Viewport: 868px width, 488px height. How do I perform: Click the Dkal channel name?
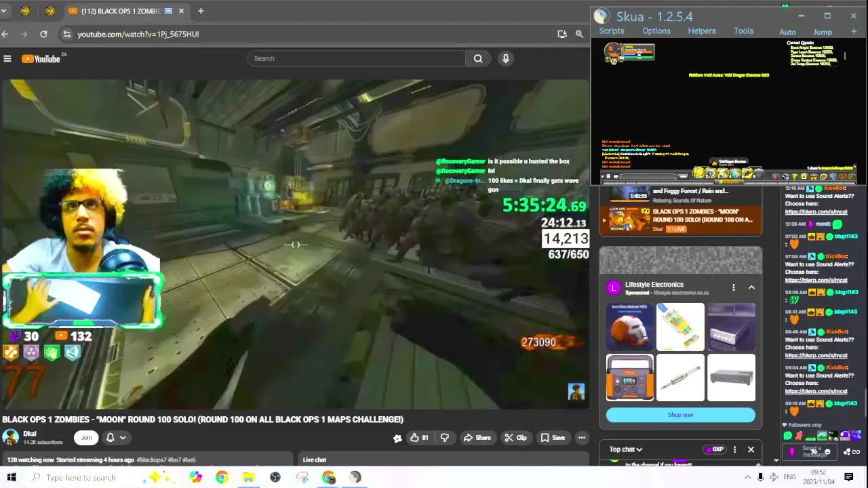coord(30,434)
